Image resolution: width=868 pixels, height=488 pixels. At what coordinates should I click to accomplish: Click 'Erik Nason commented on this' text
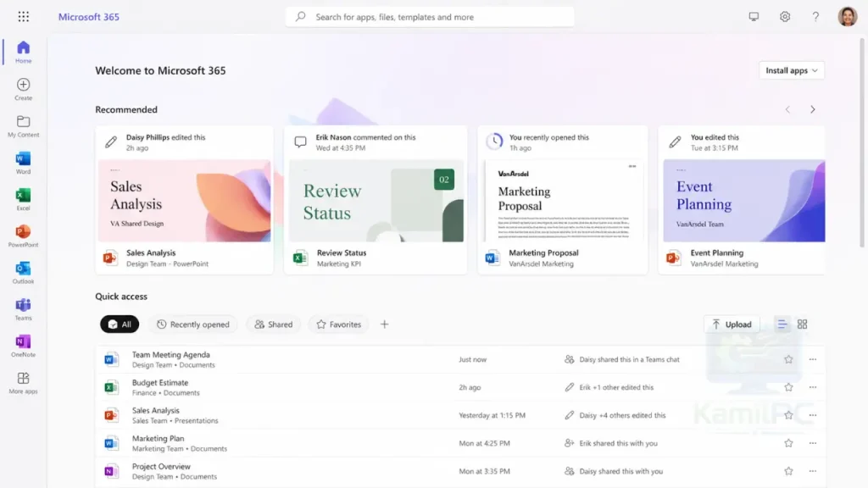[x=365, y=137]
